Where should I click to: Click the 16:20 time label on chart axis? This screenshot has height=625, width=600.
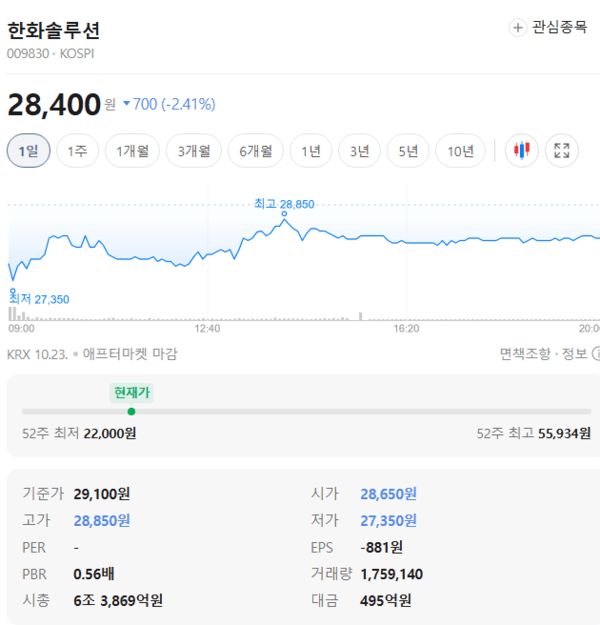pos(406,328)
